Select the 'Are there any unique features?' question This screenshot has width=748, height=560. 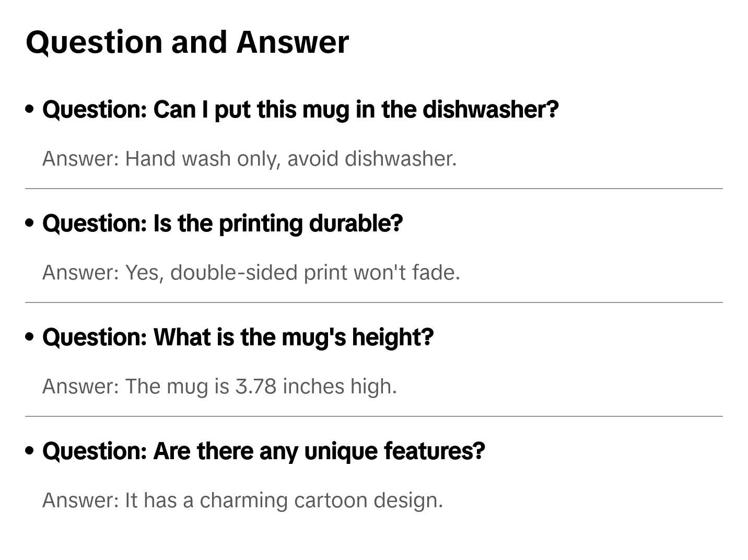coord(263,451)
